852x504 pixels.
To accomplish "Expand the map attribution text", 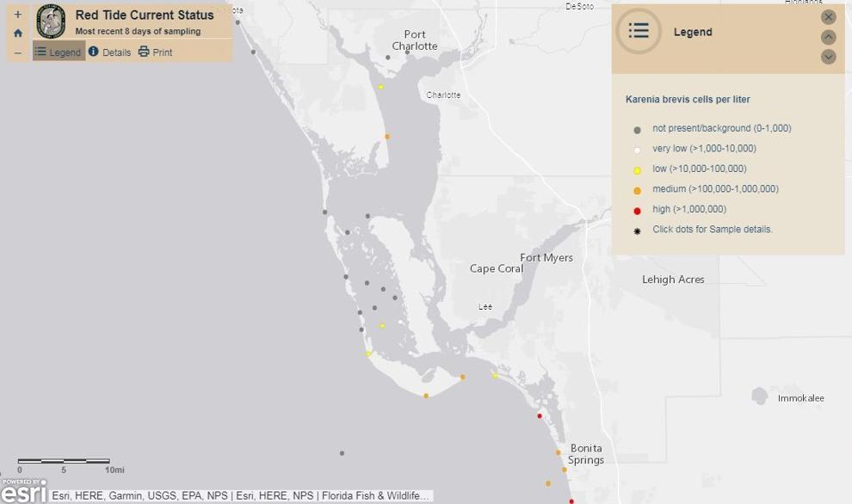I will pyautogui.click(x=241, y=496).
